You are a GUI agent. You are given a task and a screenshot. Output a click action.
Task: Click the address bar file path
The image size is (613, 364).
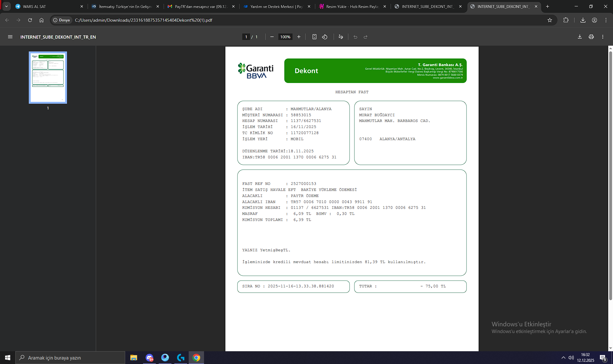point(144,20)
